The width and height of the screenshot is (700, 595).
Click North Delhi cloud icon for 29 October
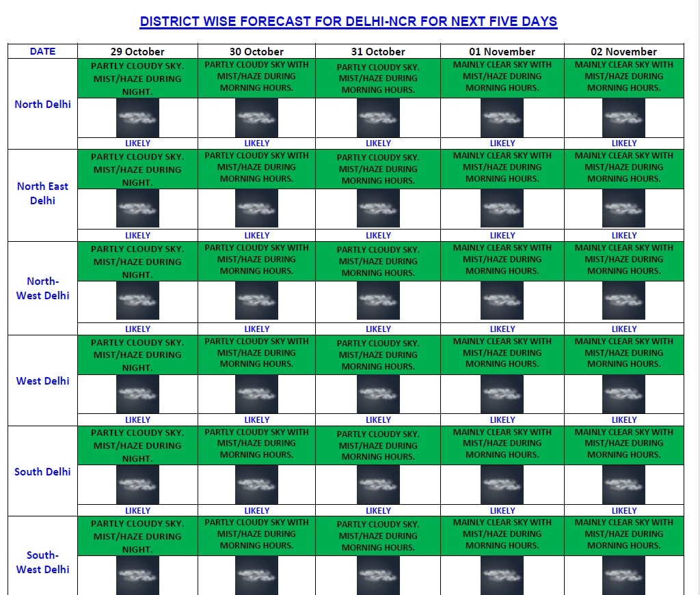click(x=137, y=117)
